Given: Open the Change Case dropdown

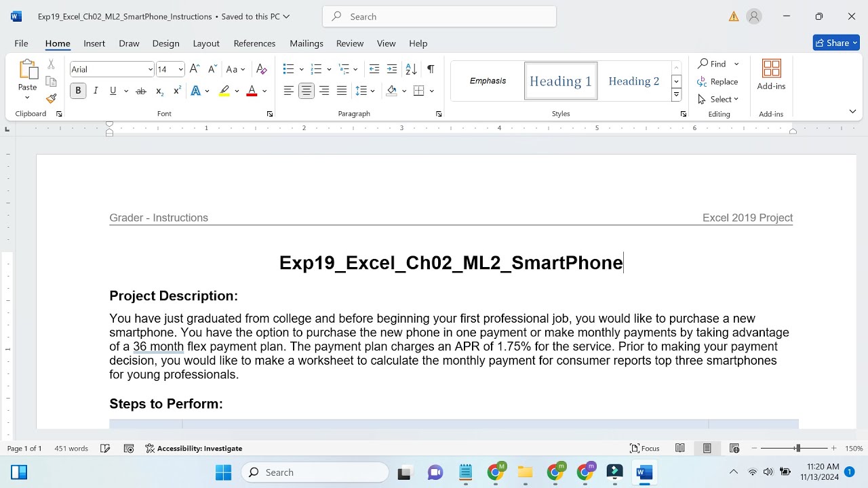Looking at the screenshot, I should (235, 69).
